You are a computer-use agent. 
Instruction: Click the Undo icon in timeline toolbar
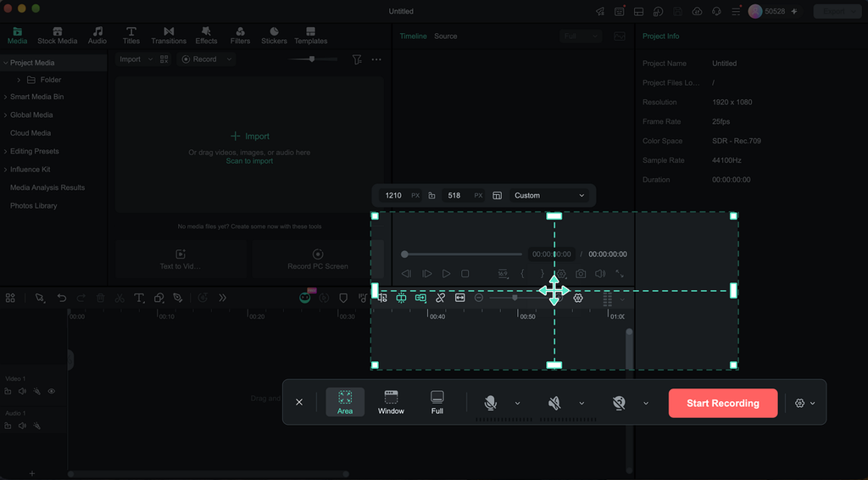(x=61, y=298)
